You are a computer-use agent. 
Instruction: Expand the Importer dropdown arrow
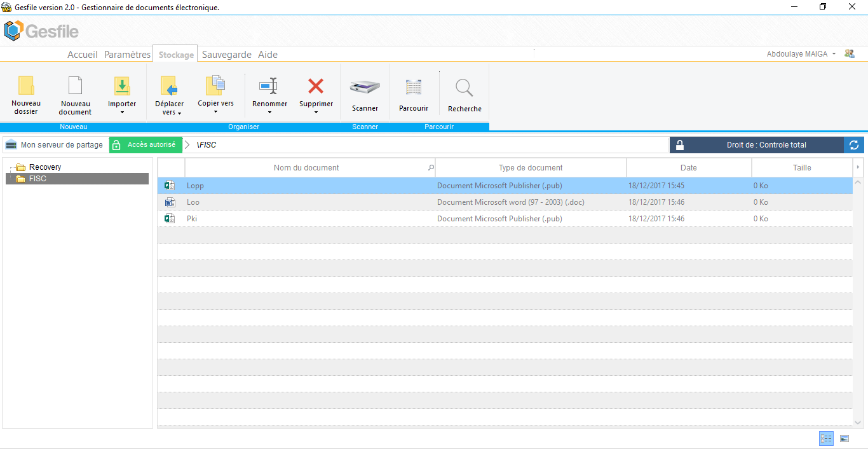[122, 113]
